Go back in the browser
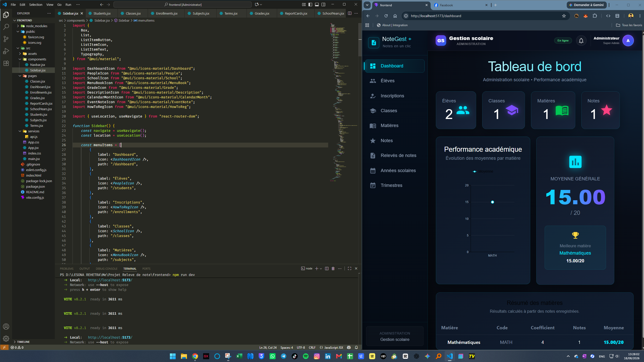Screen dimensions: 644x362 [368, 16]
